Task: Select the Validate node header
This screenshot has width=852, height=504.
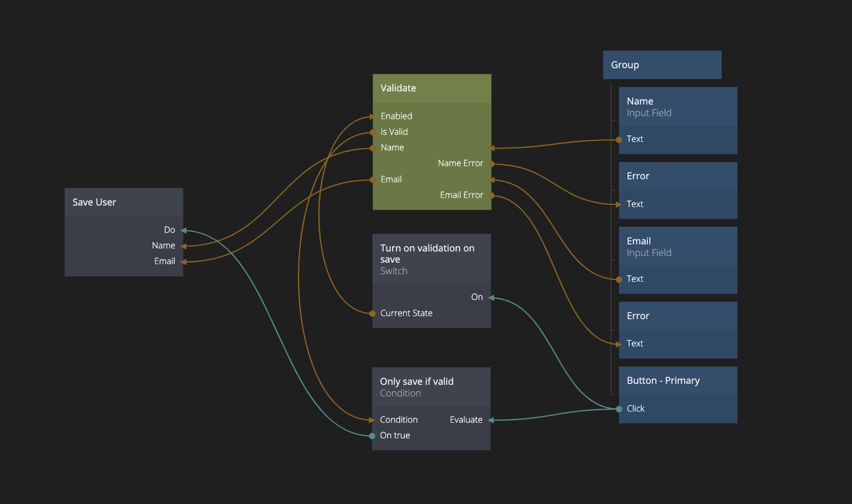Action: point(432,88)
